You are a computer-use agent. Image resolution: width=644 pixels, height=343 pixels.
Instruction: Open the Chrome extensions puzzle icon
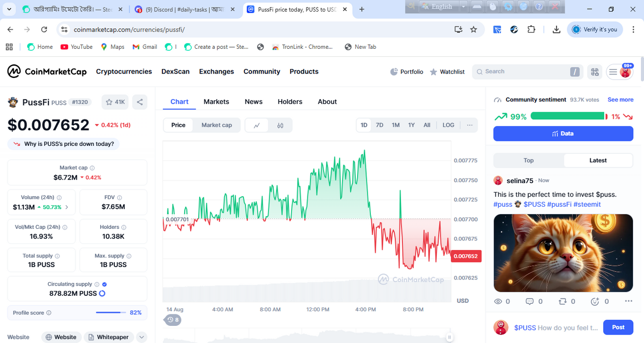click(531, 30)
